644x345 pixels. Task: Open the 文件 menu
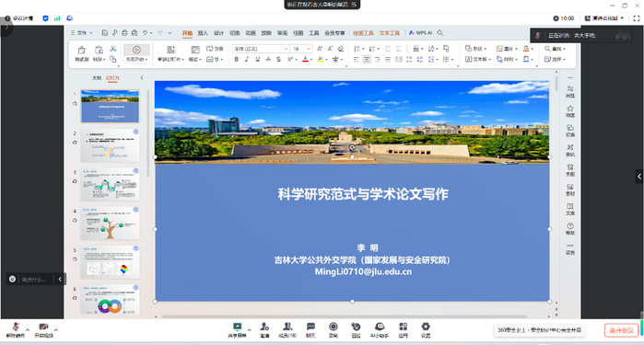pos(82,33)
